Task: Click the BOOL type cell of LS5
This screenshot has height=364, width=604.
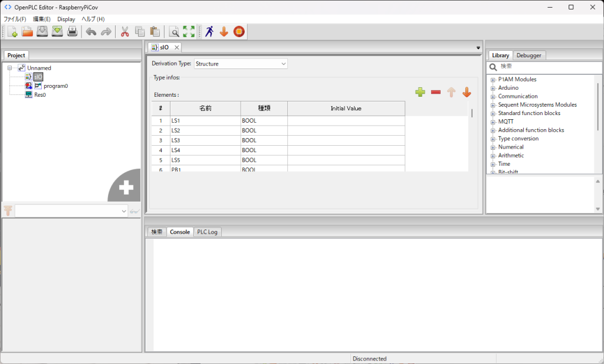Action: [264, 160]
